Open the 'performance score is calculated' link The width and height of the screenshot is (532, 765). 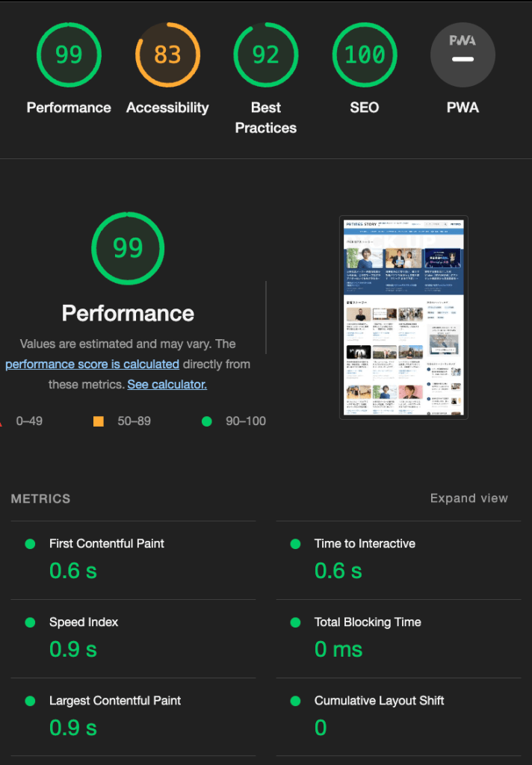pyautogui.click(x=92, y=365)
